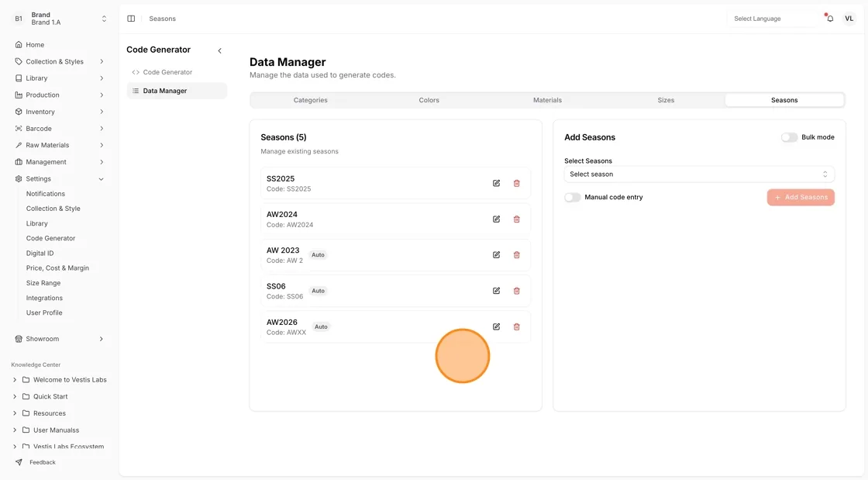The height and width of the screenshot is (480, 868).
Task: Click the Raw Materials icon
Action: [x=19, y=145]
